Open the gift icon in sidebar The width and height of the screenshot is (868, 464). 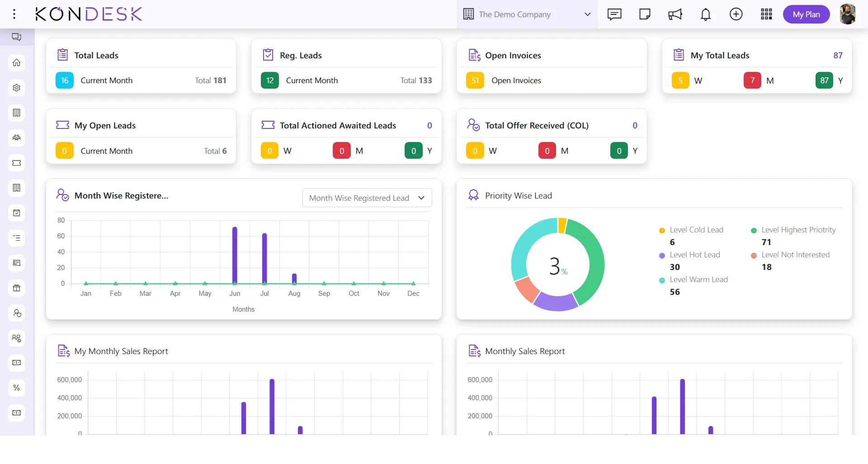[x=17, y=288]
